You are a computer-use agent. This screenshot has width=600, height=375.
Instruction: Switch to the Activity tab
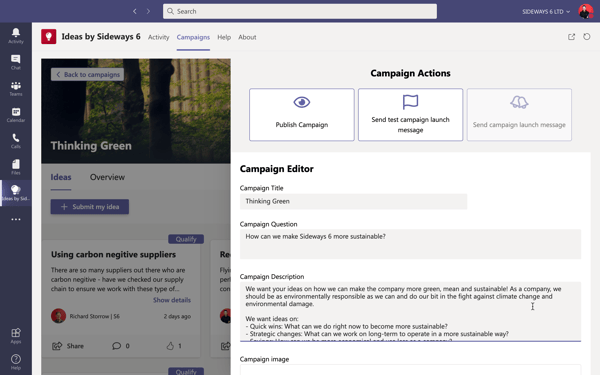click(158, 37)
